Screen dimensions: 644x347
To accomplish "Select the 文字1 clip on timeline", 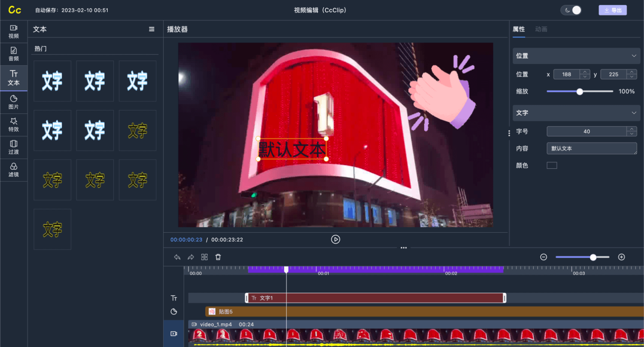I will click(x=376, y=298).
